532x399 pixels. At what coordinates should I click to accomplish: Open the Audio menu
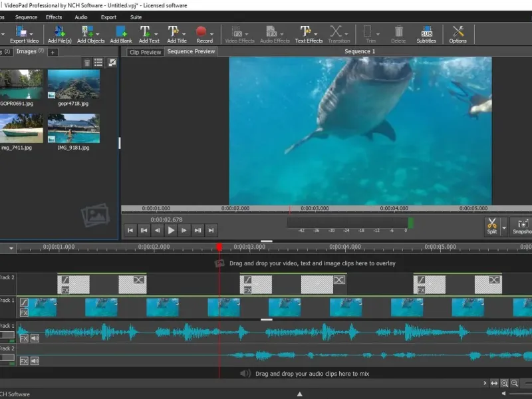pos(80,17)
